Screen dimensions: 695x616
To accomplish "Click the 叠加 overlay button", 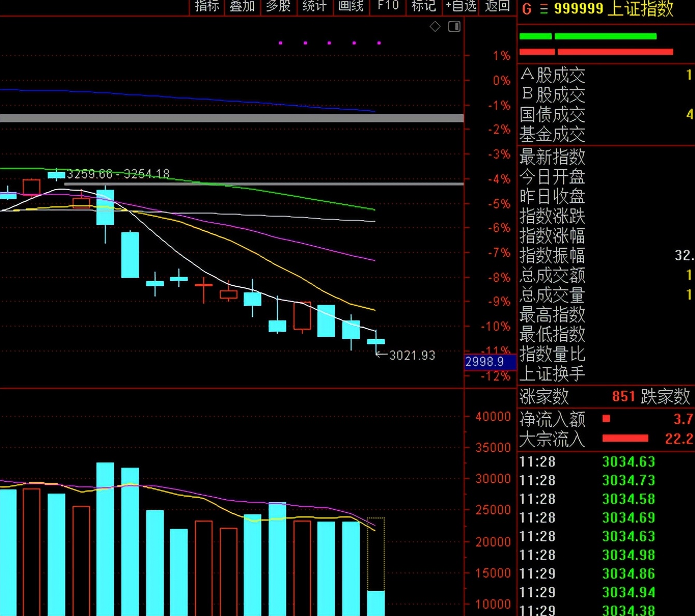I will point(242,6).
